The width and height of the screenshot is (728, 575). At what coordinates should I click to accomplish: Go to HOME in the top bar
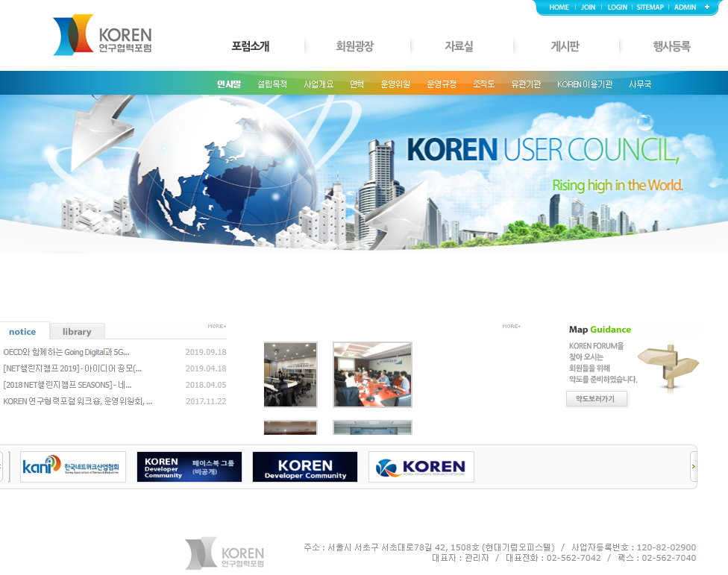(x=559, y=7)
